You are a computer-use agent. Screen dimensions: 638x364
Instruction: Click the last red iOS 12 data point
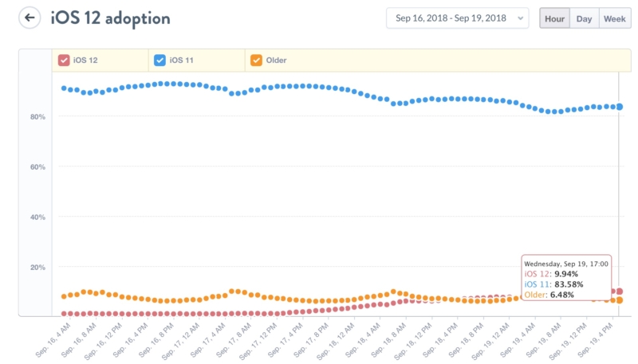[619, 292]
